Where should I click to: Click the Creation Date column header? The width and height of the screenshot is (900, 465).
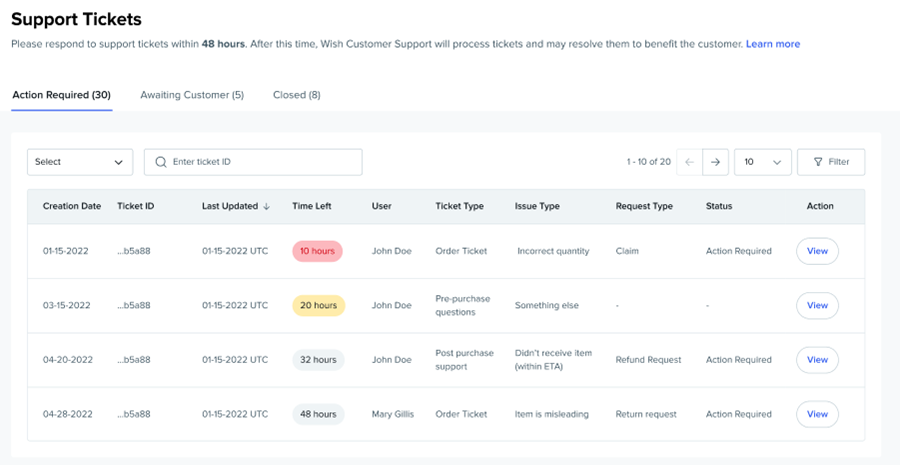tap(71, 207)
